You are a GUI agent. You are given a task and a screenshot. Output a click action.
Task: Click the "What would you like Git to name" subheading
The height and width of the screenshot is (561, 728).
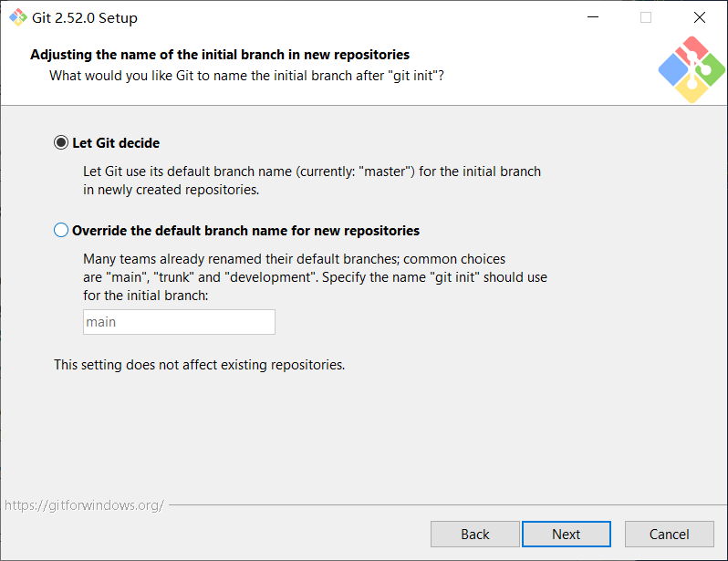246,76
